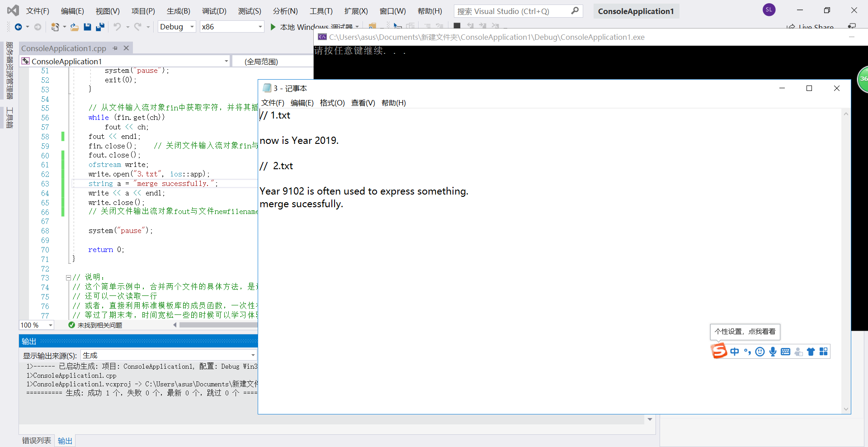Screen dimensions: 868x447
Task: Open the 工具箱 side tab
Action: (9, 117)
